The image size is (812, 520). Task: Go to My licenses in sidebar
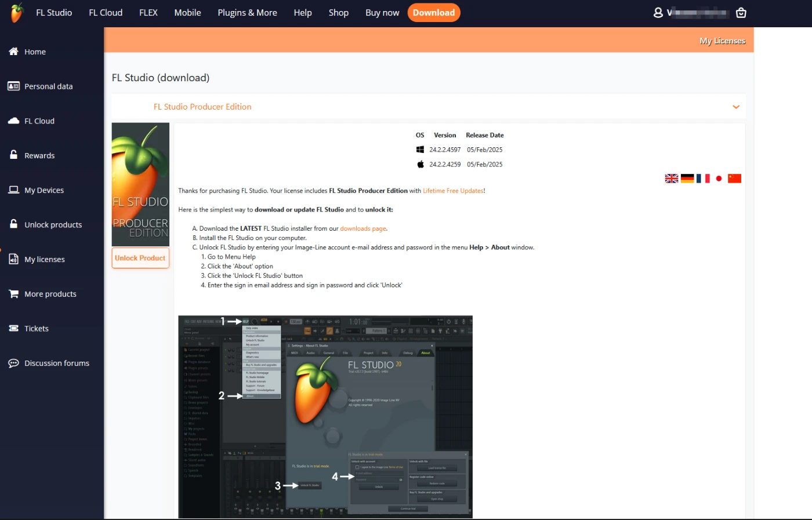[44, 259]
